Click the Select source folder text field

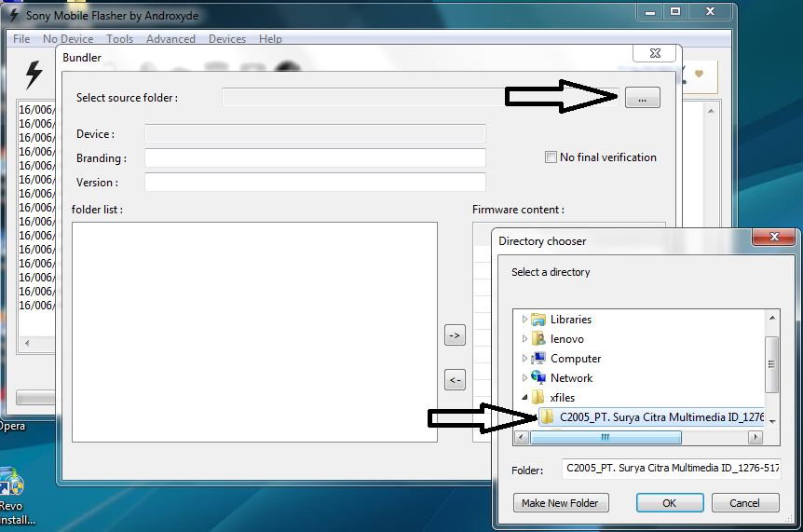[420, 97]
